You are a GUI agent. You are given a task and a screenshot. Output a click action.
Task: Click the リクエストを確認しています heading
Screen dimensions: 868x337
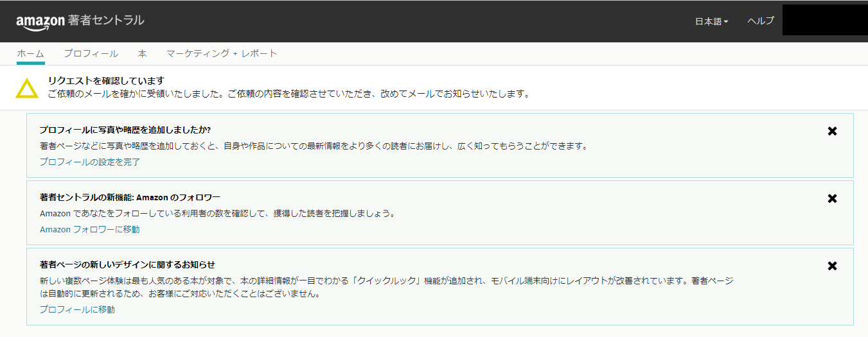[x=106, y=80]
